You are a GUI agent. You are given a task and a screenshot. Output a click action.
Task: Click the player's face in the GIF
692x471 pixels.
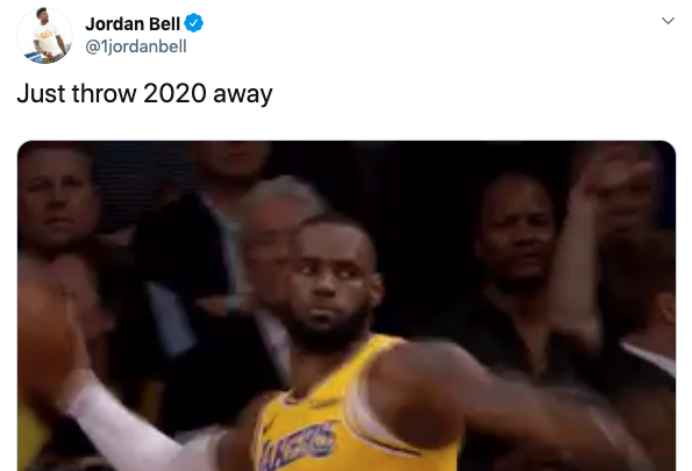click(331, 285)
